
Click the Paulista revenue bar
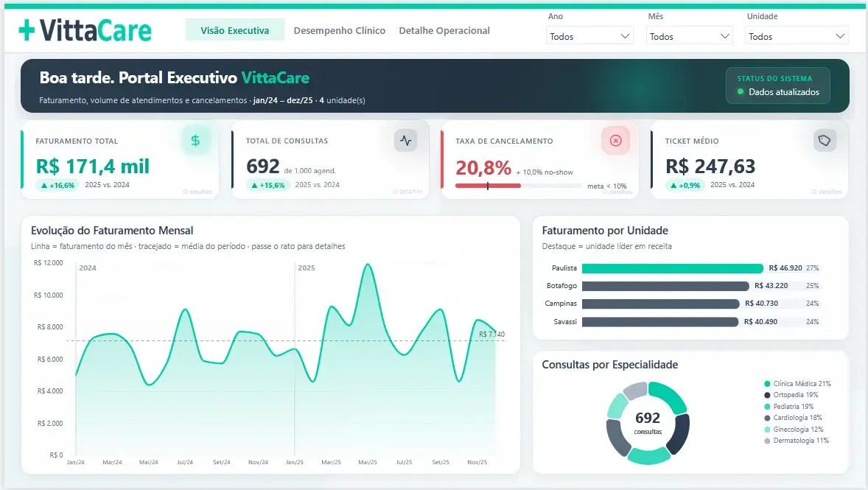click(672, 268)
